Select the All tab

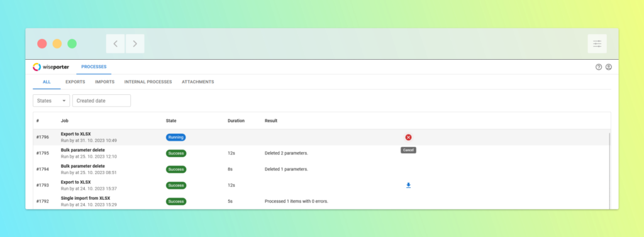pos(47,82)
